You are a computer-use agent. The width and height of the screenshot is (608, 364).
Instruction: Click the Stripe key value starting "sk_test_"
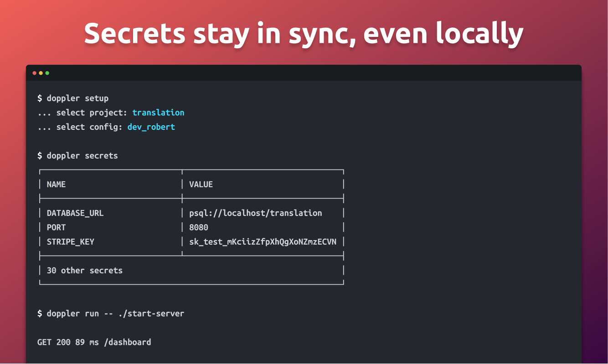pyautogui.click(x=263, y=242)
